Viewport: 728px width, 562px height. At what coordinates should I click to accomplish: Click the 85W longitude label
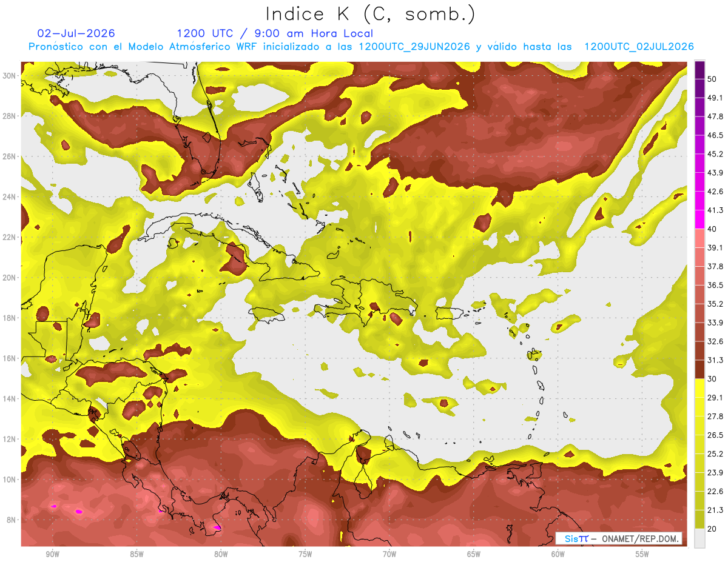136,555
